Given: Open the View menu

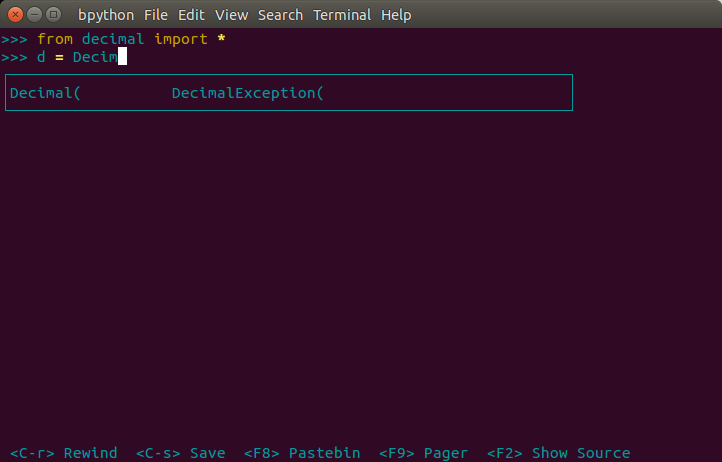Looking at the screenshot, I should pos(231,15).
